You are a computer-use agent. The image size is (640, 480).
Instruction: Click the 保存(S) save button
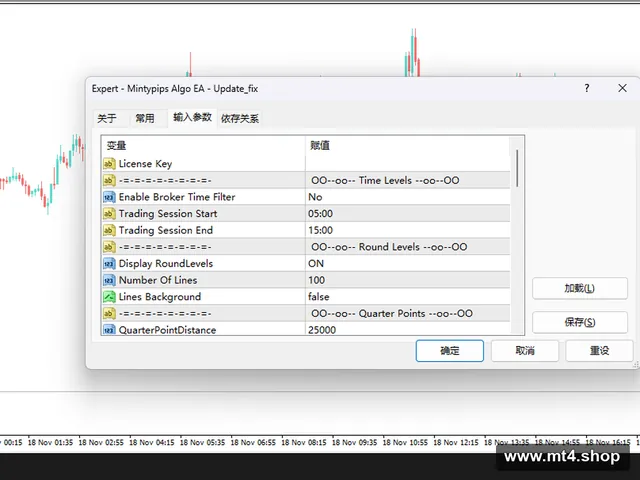coord(580,322)
